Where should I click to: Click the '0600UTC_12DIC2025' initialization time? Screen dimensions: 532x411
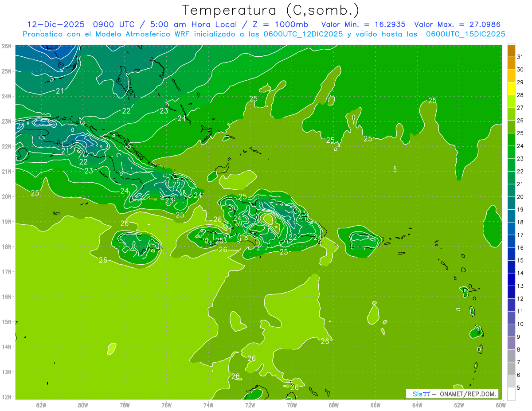(303, 34)
